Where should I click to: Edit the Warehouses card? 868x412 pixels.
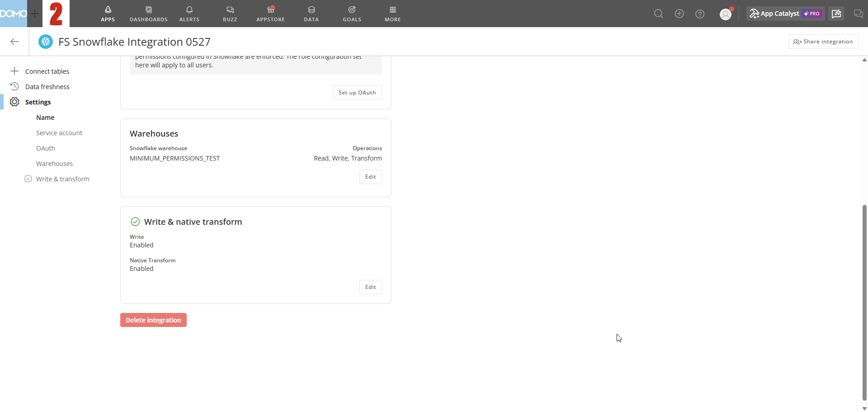(371, 177)
